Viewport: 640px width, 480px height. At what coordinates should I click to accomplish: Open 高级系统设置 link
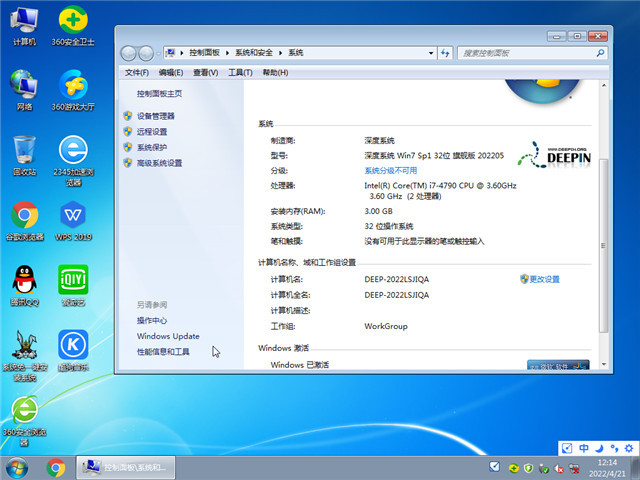[x=159, y=163]
